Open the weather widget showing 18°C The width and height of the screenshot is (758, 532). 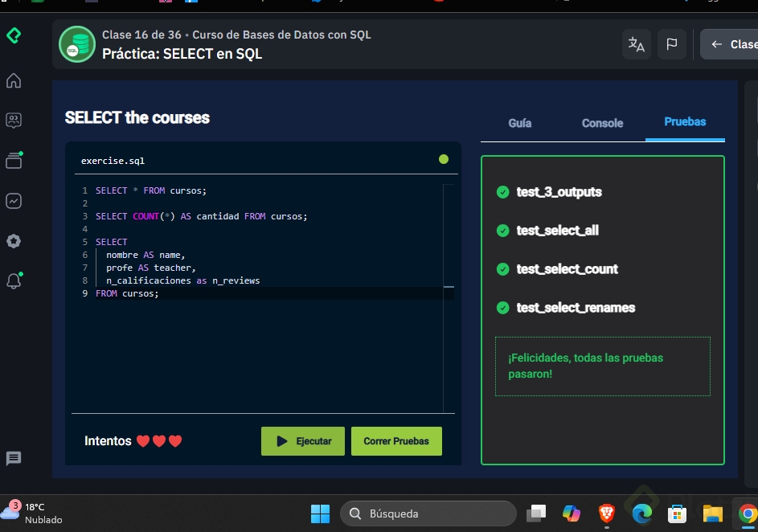coord(32,514)
